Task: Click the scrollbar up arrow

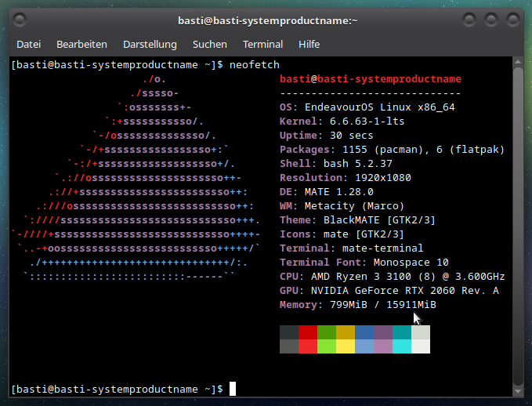Action: point(518,62)
